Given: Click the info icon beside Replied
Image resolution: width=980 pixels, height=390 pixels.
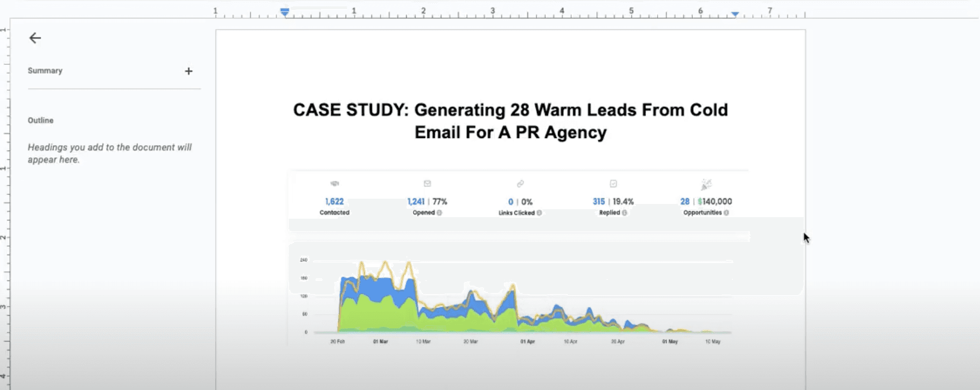Looking at the screenshot, I should click(624, 213).
